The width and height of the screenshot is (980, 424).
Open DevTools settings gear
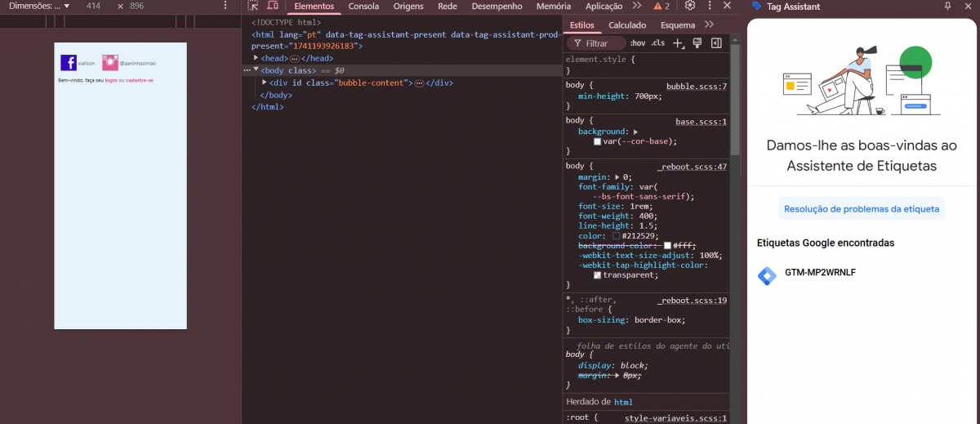click(690, 6)
